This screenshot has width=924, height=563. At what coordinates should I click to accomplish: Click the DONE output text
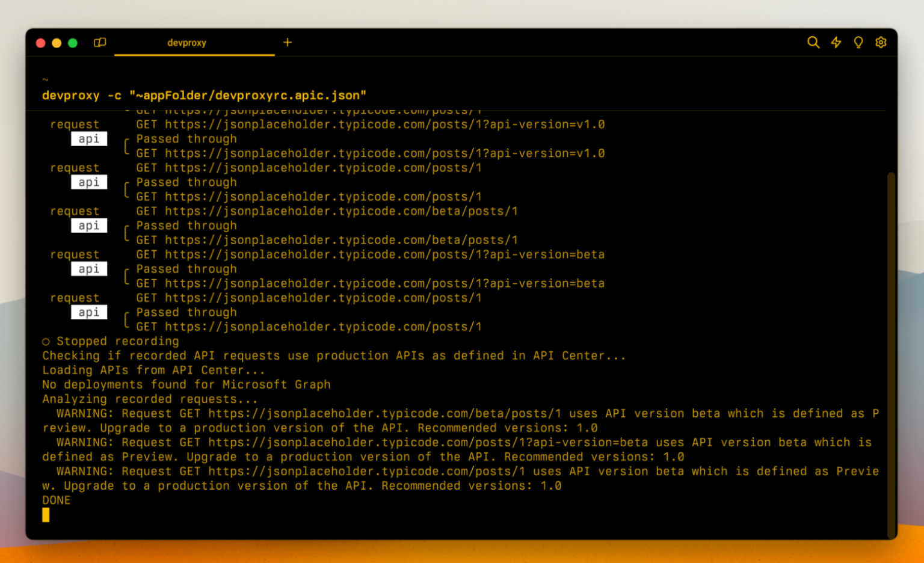click(x=56, y=499)
